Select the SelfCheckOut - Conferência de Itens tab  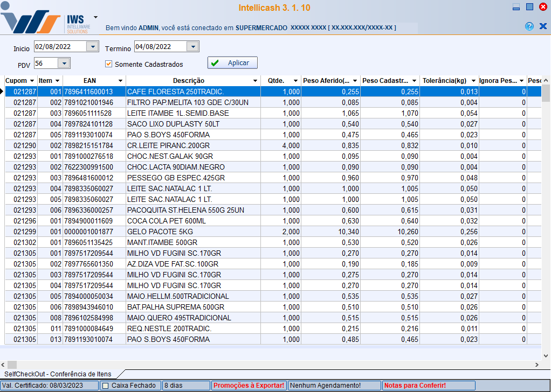click(58, 374)
